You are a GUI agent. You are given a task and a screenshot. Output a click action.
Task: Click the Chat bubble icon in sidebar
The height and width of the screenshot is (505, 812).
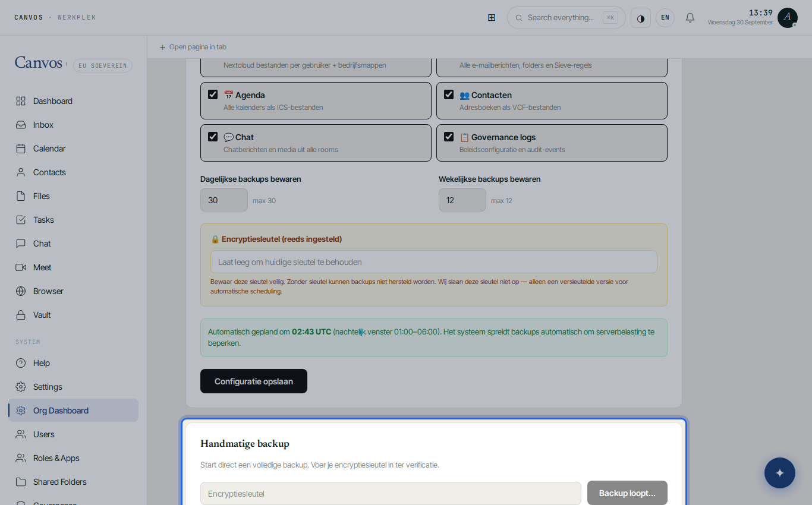21,244
